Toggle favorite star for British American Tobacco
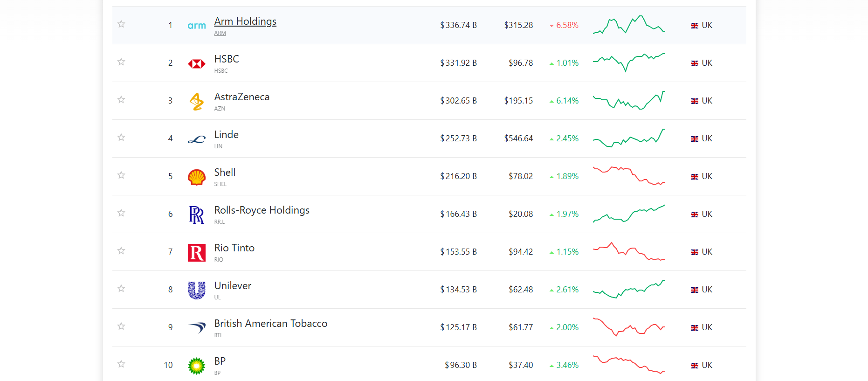 [x=121, y=326]
